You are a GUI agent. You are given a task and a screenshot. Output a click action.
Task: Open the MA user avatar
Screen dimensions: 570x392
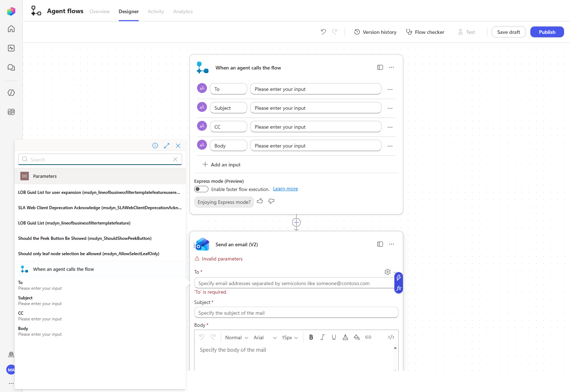pyautogui.click(x=11, y=370)
